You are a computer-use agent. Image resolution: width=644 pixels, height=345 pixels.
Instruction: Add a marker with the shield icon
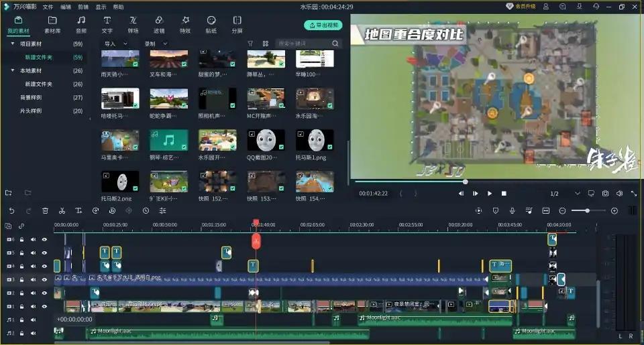[x=495, y=210]
